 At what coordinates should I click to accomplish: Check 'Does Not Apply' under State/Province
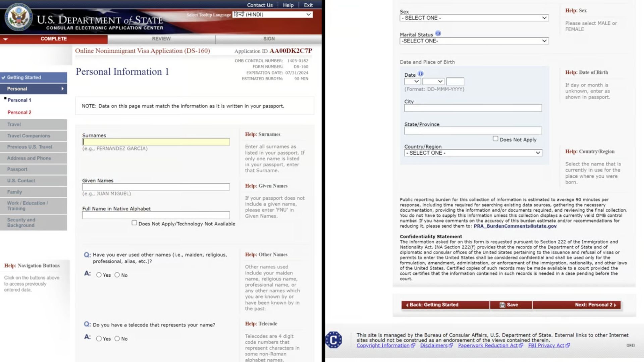(495, 138)
